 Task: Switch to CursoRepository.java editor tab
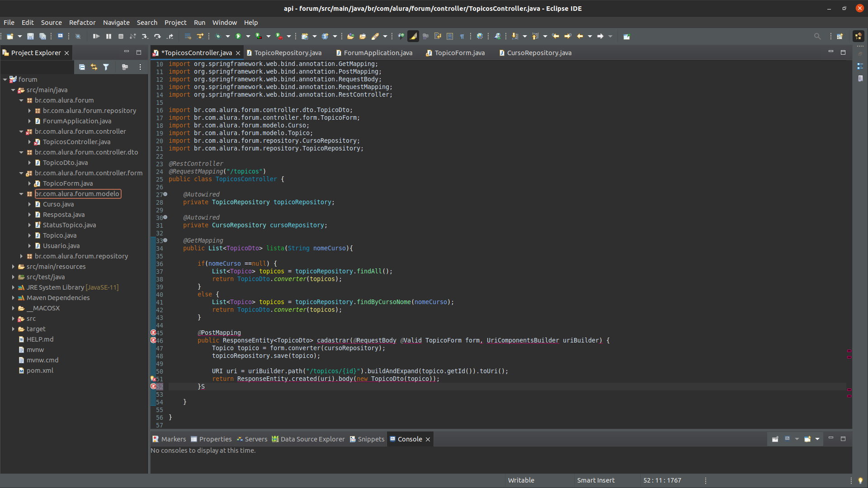pos(535,53)
